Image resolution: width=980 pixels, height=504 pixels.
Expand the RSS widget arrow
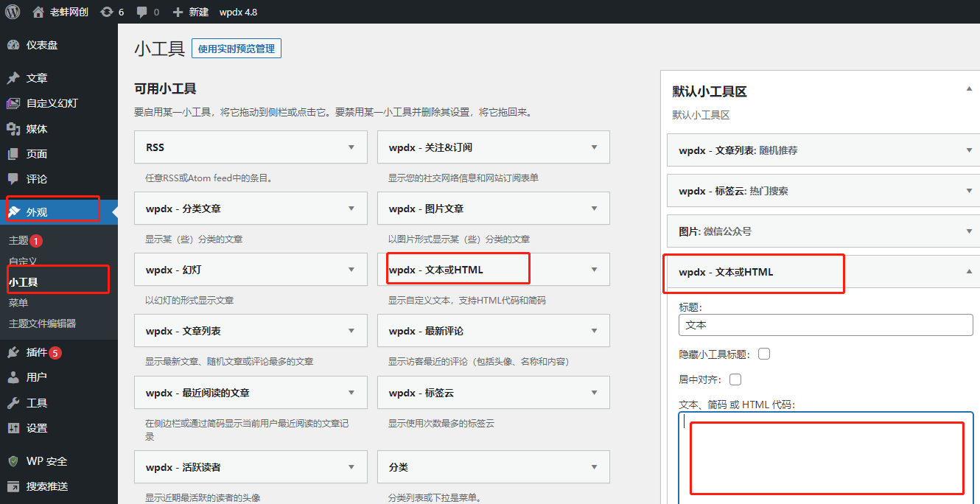click(x=351, y=147)
